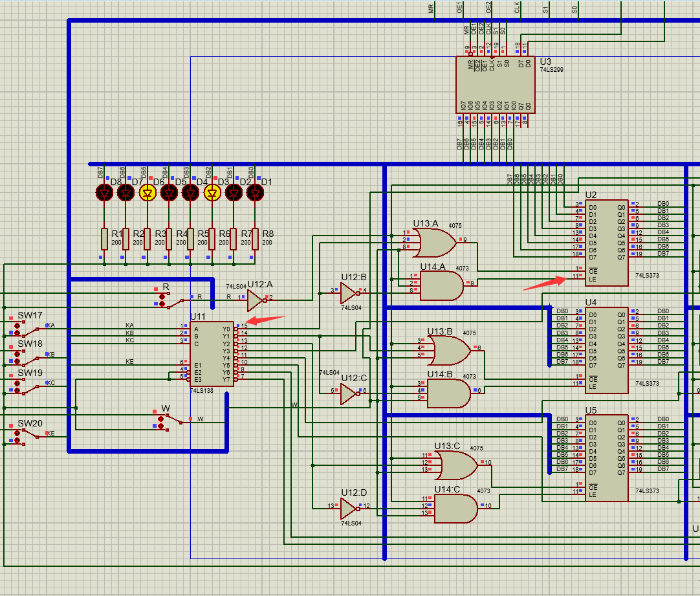This screenshot has height=596, width=700.
Task: Click the 4075 label of U13:A
Action: pyautogui.click(x=455, y=226)
